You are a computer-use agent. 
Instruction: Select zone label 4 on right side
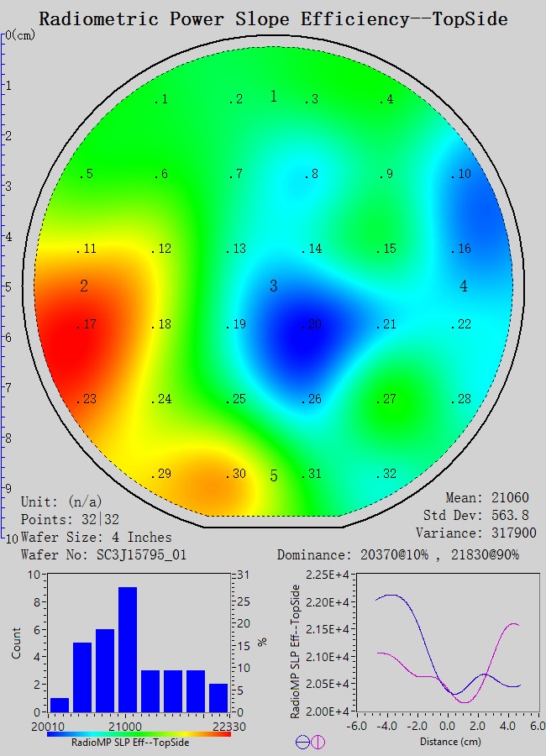point(464,287)
